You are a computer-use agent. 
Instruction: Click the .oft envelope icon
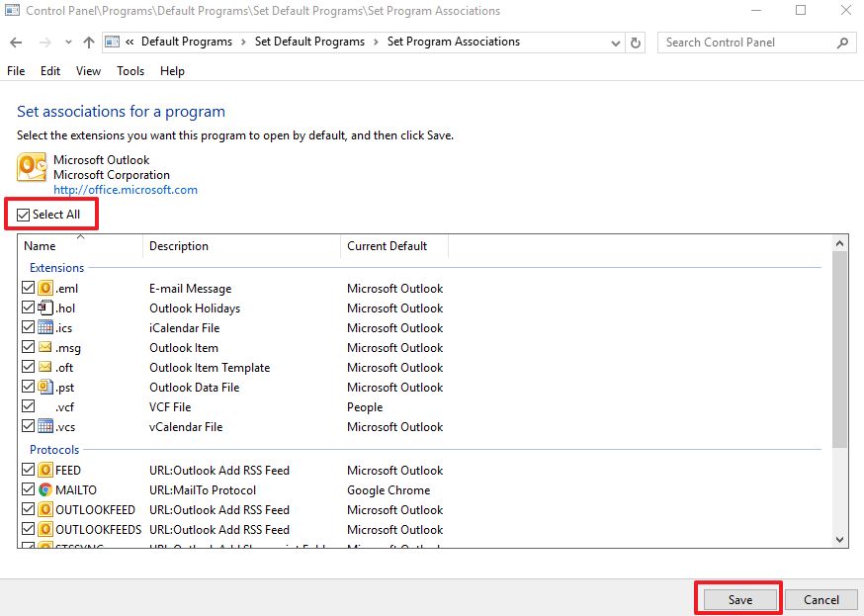tap(45, 367)
